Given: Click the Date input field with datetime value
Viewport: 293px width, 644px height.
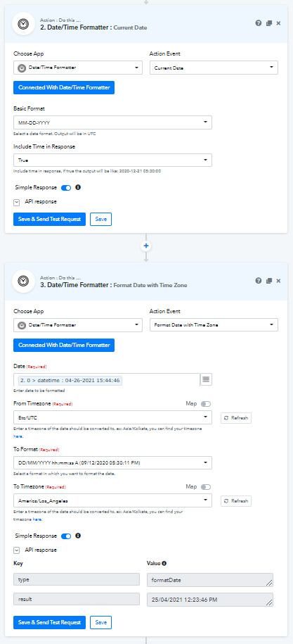Looking at the screenshot, I should 107,380.
